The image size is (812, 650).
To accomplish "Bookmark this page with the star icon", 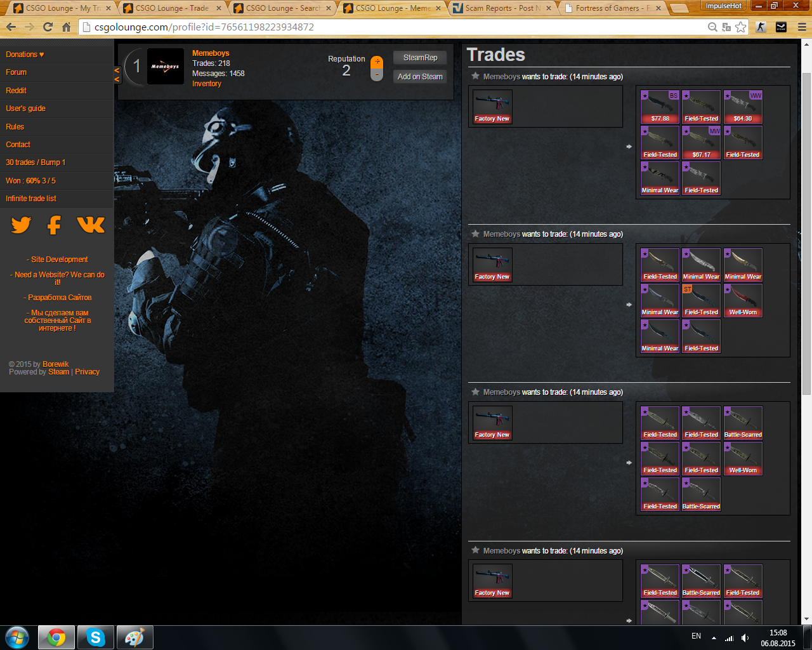I will tap(740, 27).
